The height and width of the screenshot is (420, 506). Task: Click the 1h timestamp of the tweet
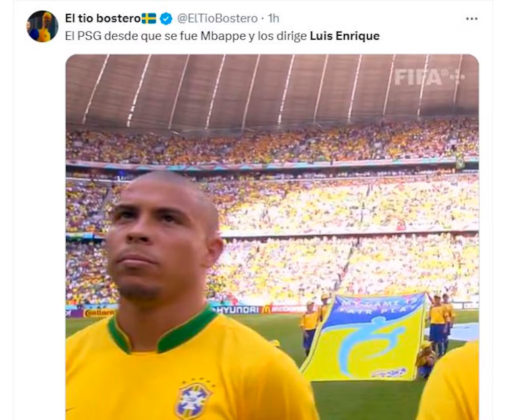pos(273,18)
